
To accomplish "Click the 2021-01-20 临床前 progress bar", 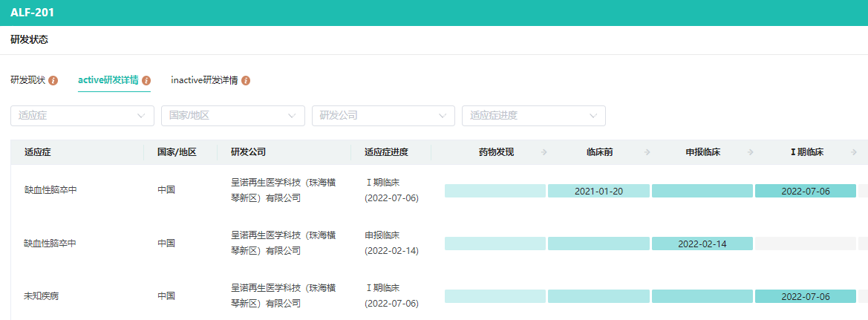I will tap(598, 191).
